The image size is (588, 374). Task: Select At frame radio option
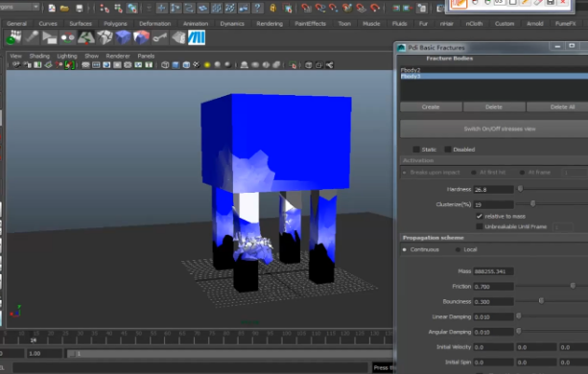coord(522,173)
